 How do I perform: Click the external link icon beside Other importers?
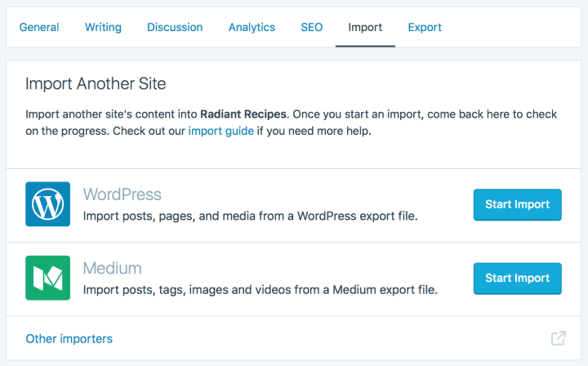pos(559,338)
